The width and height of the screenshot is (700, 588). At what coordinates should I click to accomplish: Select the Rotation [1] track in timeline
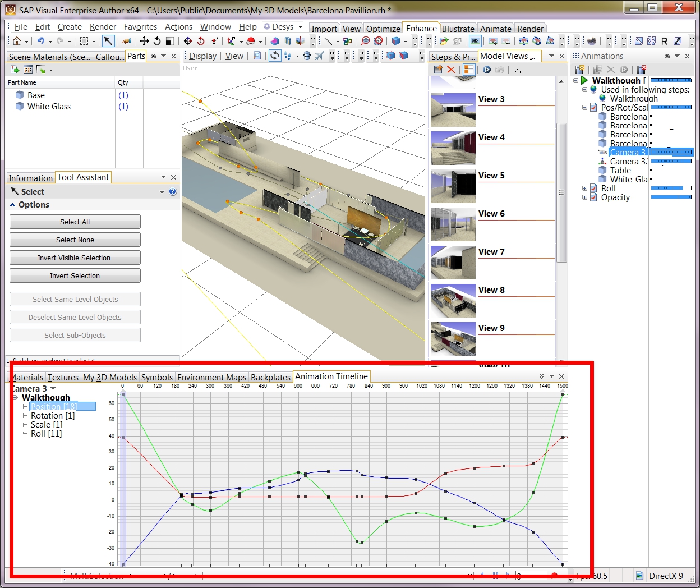(53, 416)
